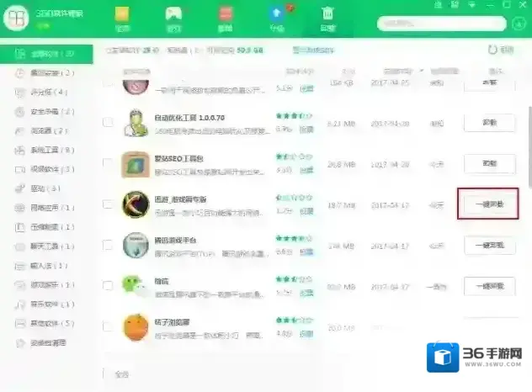Click 投票 link in 爱站SEO工具包 row
Viewport: 532px width, 392px height.
306,170
